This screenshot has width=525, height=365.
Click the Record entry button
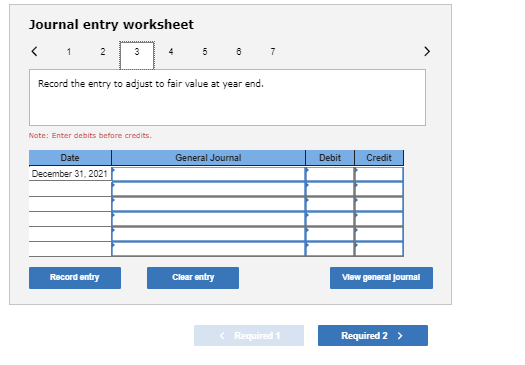coord(75,278)
